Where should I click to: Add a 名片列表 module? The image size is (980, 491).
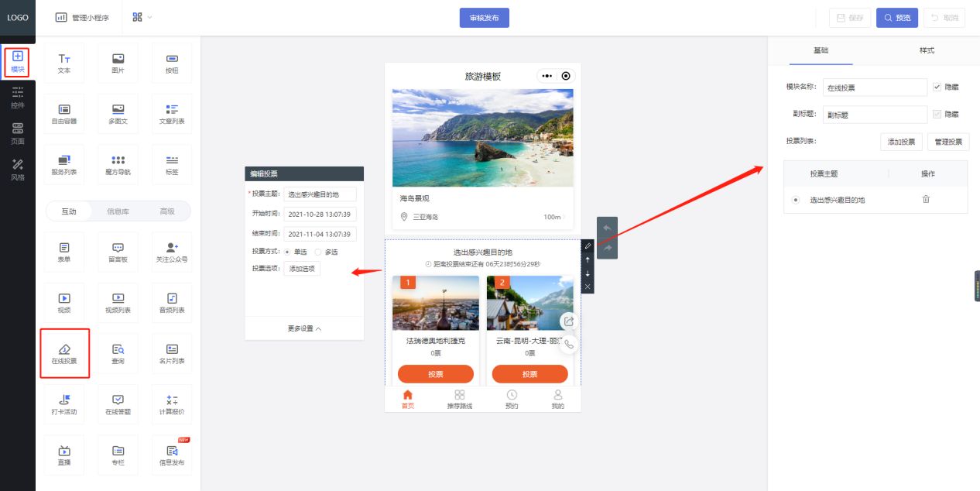[x=172, y=354]
